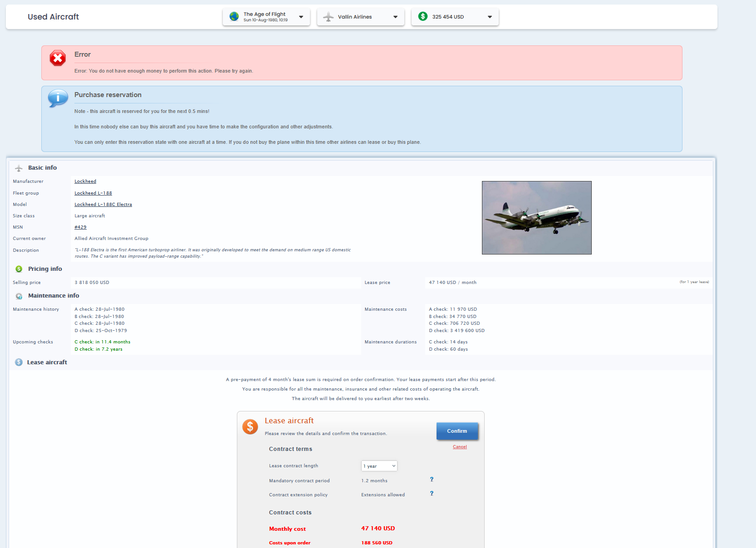This screenshot has height=548, width=756.
Task: Click the airplane icon next to Basic info header
Action: [19, 167]
